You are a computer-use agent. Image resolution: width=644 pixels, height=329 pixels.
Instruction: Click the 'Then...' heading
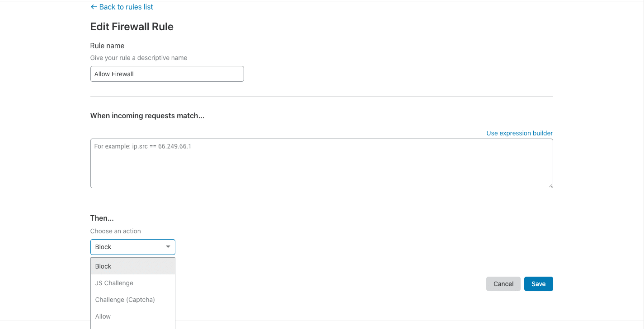click(x=102, y=218)
